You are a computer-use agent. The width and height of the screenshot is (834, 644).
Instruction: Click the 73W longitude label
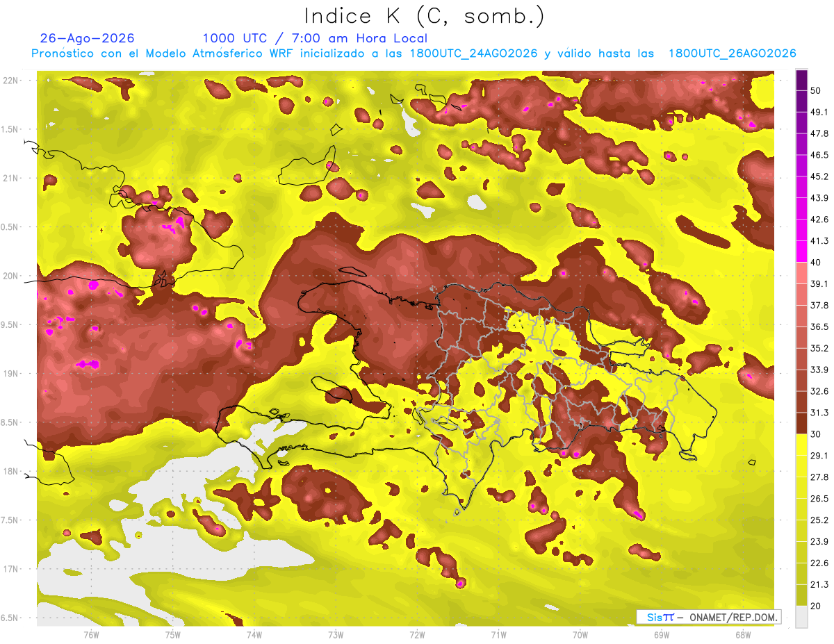pos(336,634)
